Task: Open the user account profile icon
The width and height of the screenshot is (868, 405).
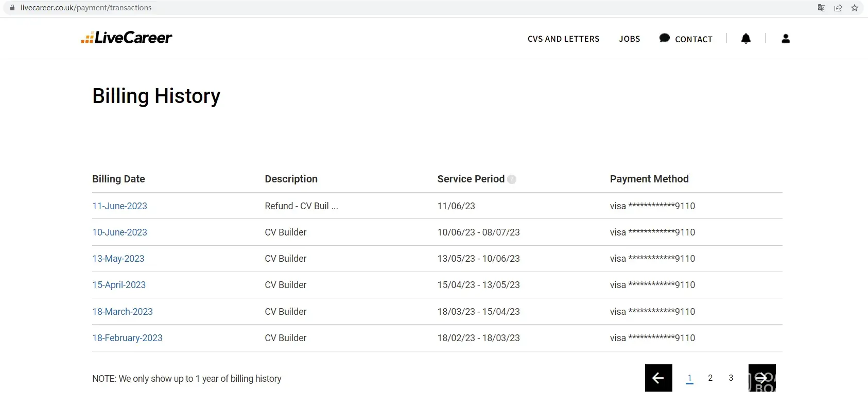Action: pos(786,39)
